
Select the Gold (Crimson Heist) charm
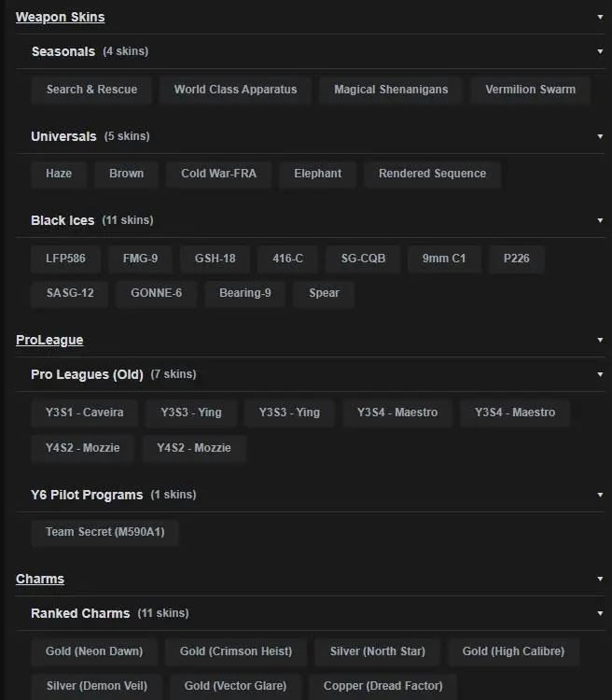pyautogui.click(x=236, y=651)
